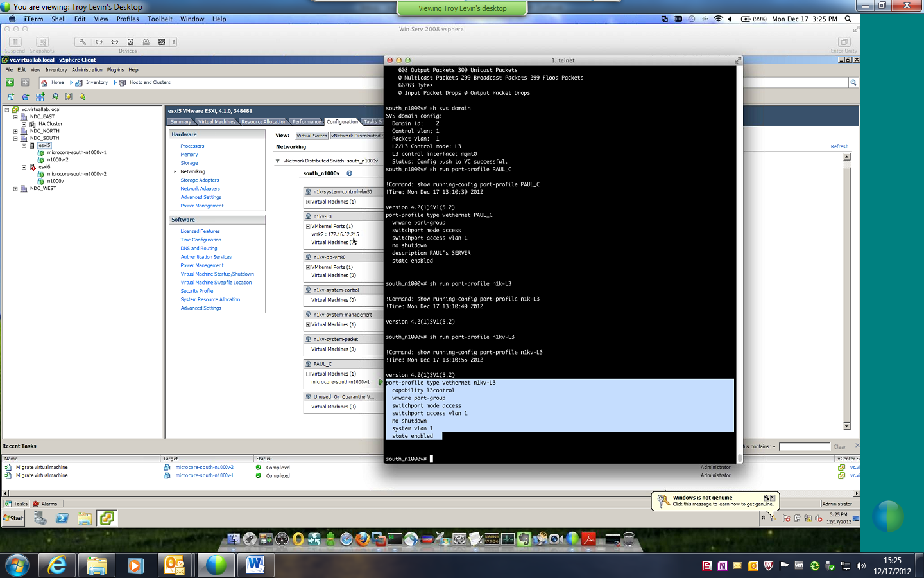
Task: Click the vSphere forward navigation arrow
Action: point(25,82)
